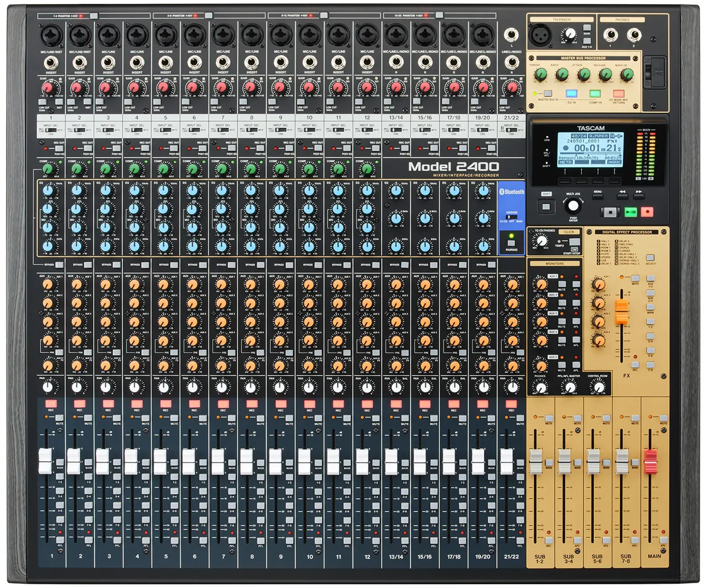Image resolution: width=704 pixels, height=588 pixels.
Task: Click the channel 5 PFL button
Action: (x=175, y=540)
